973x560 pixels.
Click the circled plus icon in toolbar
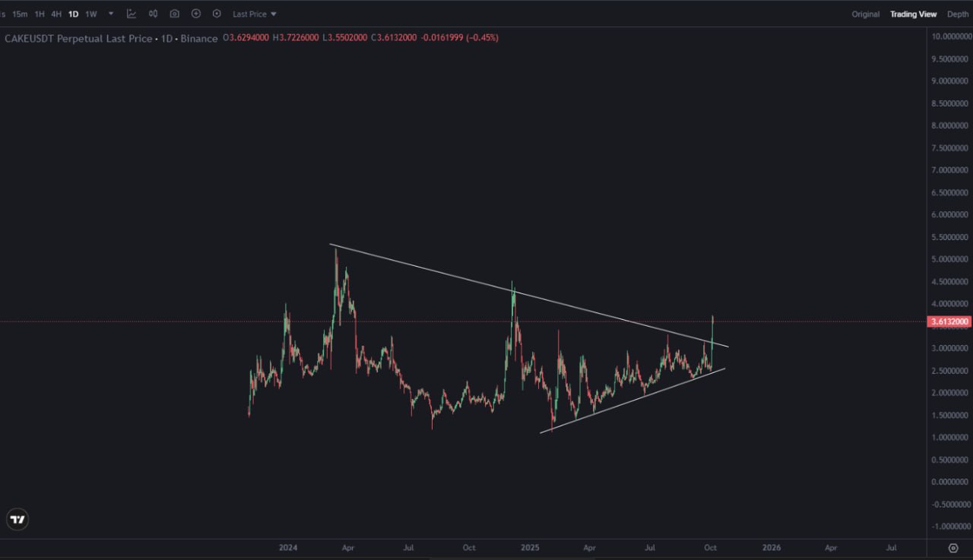[196, 14]
